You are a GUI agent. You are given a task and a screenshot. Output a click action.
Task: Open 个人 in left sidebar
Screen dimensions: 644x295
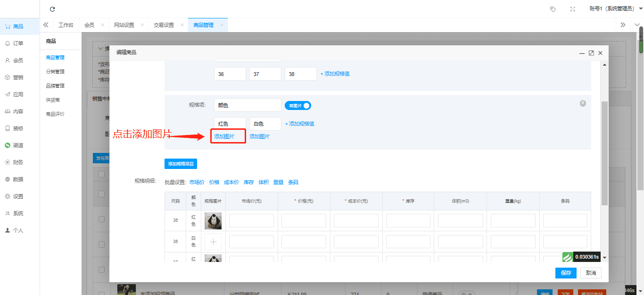(18, 230)
